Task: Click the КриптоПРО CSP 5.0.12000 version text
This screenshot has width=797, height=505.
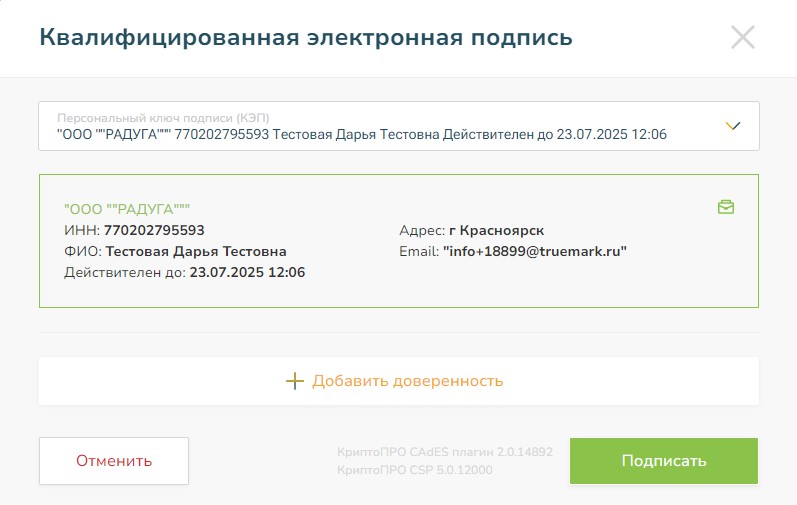Action: (415, 469)
